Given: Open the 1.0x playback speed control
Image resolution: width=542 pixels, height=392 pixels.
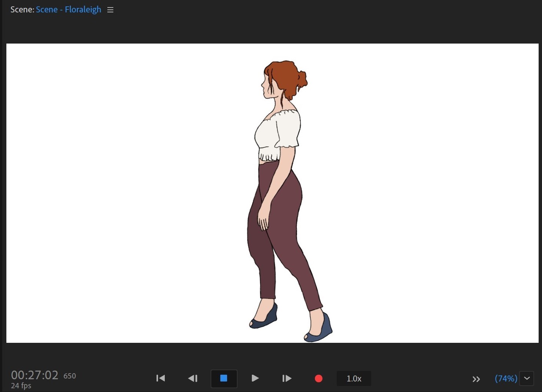Looking at the screenshot, I should (353, 378).
